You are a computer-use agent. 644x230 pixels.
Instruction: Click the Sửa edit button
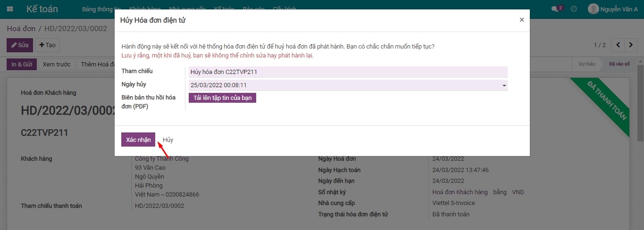[x=19, y=45]
